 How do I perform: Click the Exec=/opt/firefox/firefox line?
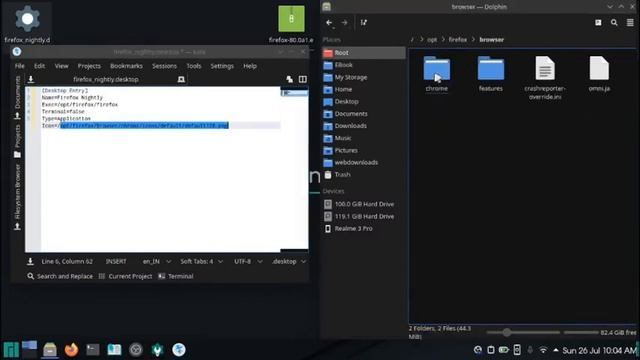coord(80,104)
